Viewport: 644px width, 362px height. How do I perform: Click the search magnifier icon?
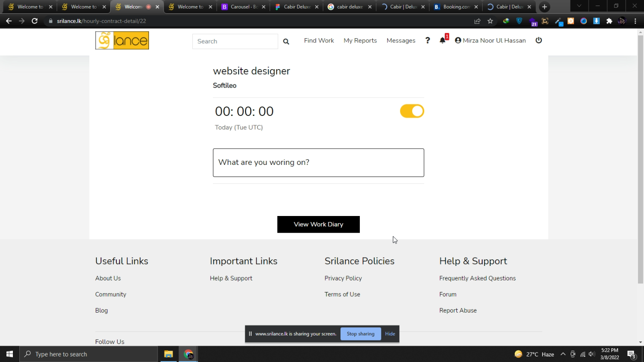[286, 42]
